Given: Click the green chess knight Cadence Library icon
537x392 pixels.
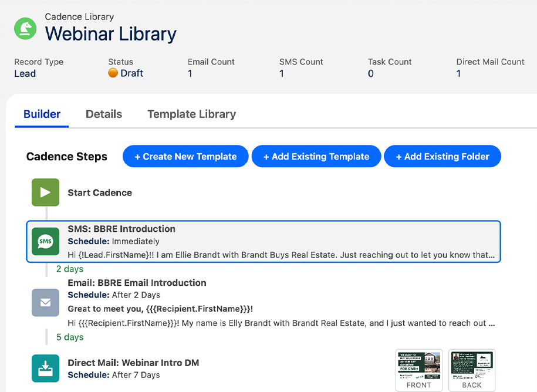Looking at the screenshot, I should pos(25,28).
